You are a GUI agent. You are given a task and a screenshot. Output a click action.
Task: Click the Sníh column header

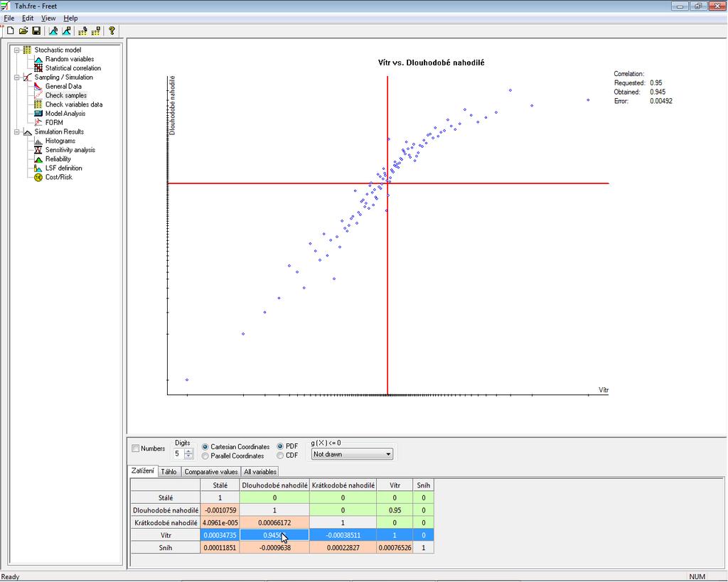coord(424,485)
